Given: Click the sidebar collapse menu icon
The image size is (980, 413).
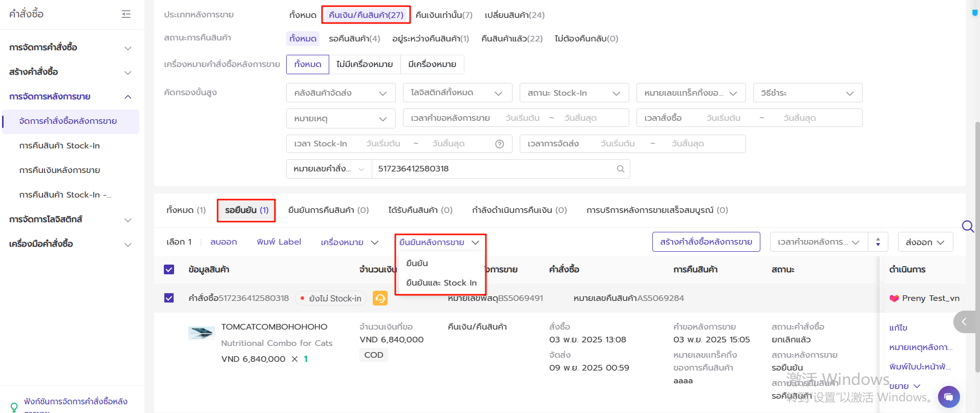Looking at the screenshot, I should coord(126,14).
